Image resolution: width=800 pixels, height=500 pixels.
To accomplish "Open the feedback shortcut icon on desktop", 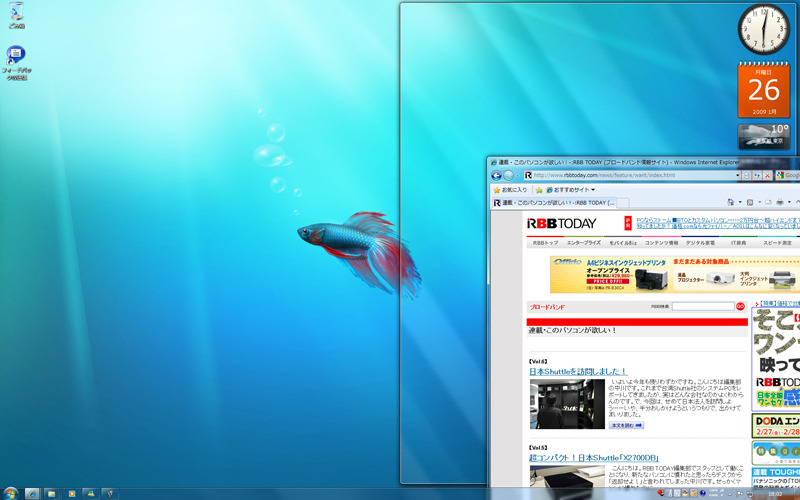I will pyautogui.click(x=16, y=63).
